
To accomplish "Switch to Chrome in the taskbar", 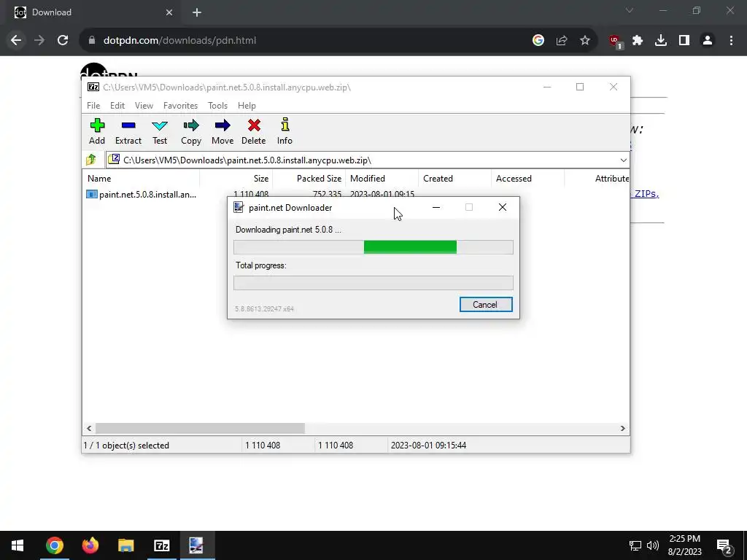I will point(54,545).
